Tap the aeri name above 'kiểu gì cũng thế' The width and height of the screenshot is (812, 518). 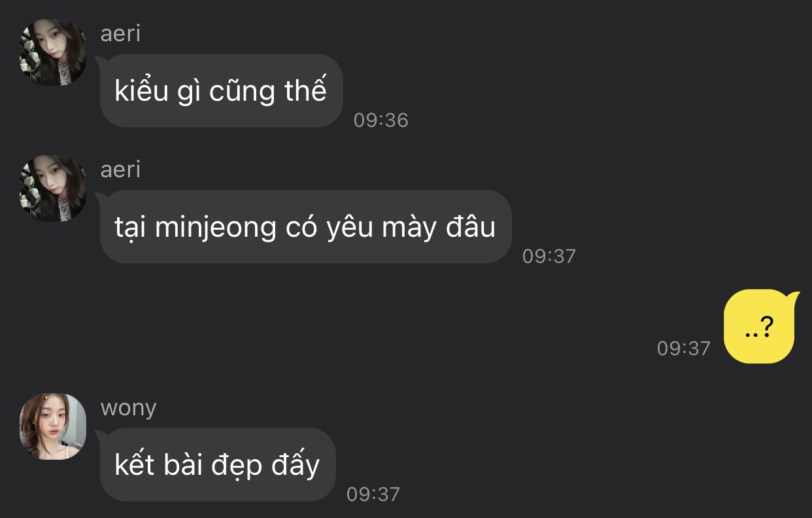(x=120, y=33)
